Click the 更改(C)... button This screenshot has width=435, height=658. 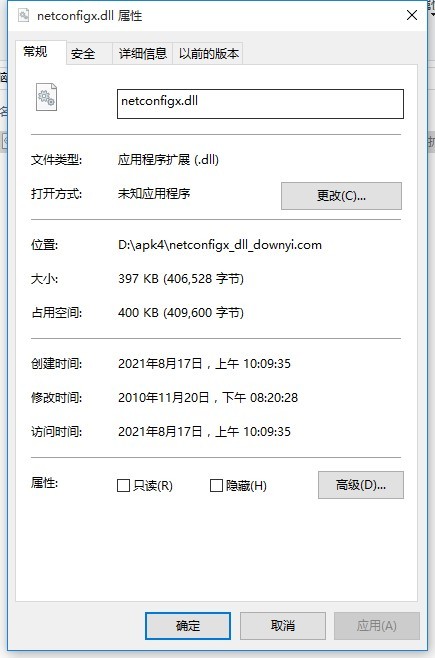pyautogui.click(x=341, y=196)
